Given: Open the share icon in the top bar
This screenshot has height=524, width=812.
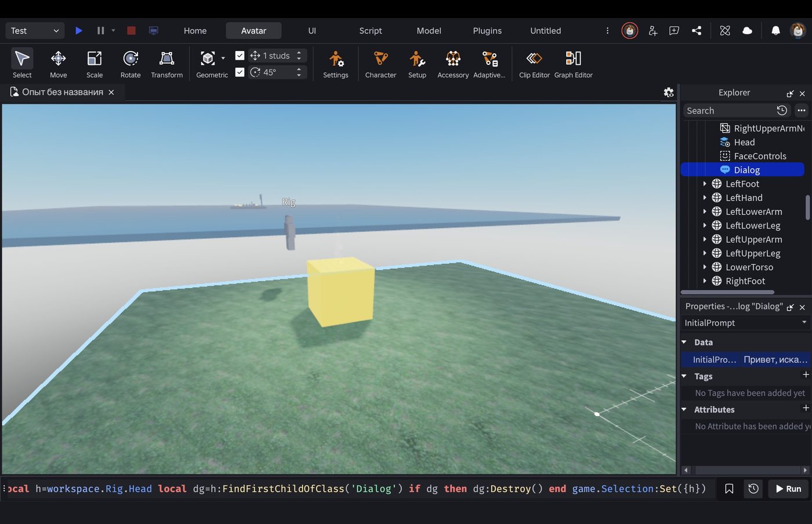Looking at the screenshot, I should (x=697, y=31).
